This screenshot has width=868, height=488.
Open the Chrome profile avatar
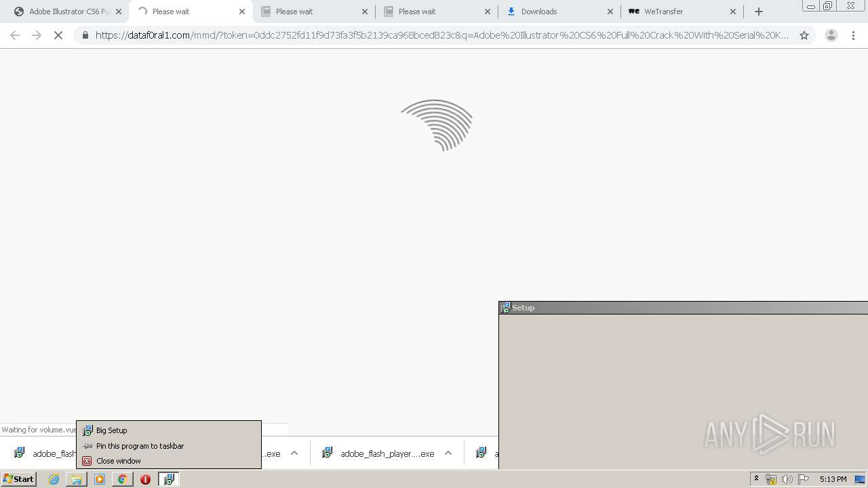(831, 35)
